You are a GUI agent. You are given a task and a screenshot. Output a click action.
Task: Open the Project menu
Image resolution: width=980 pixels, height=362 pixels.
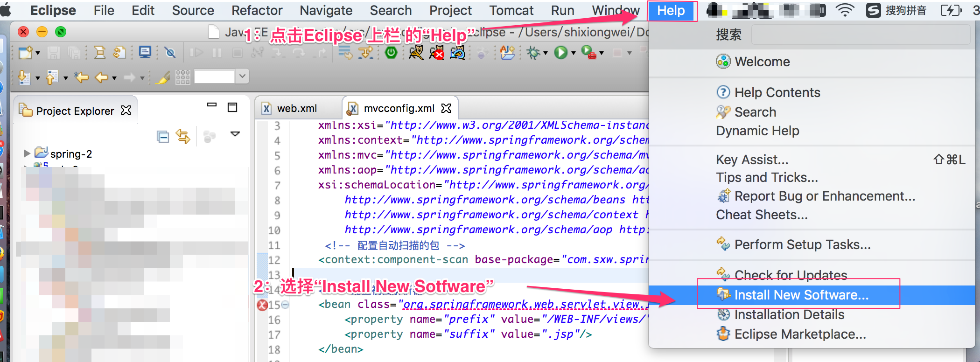pyautogui.click(x=450, y=10)
